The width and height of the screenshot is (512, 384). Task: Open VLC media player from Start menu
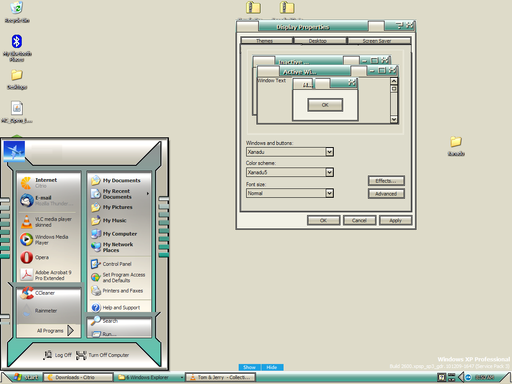coord(48,222)
